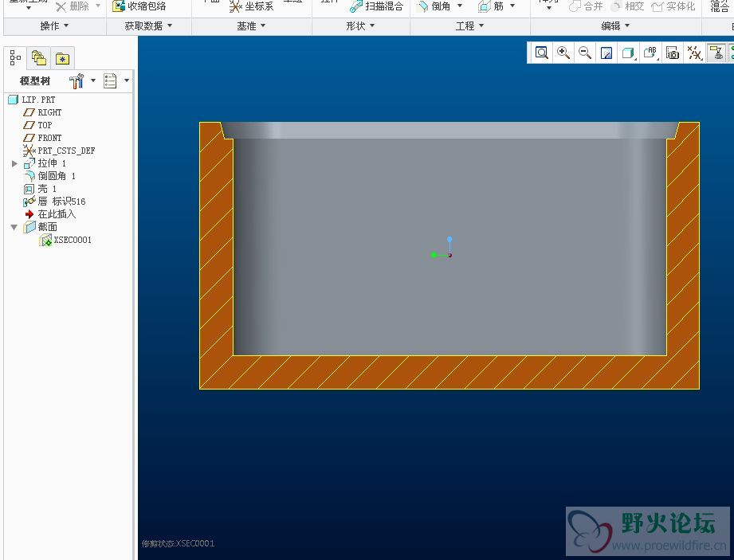Click the Zoom Out magnifier icon

[585, 53]
